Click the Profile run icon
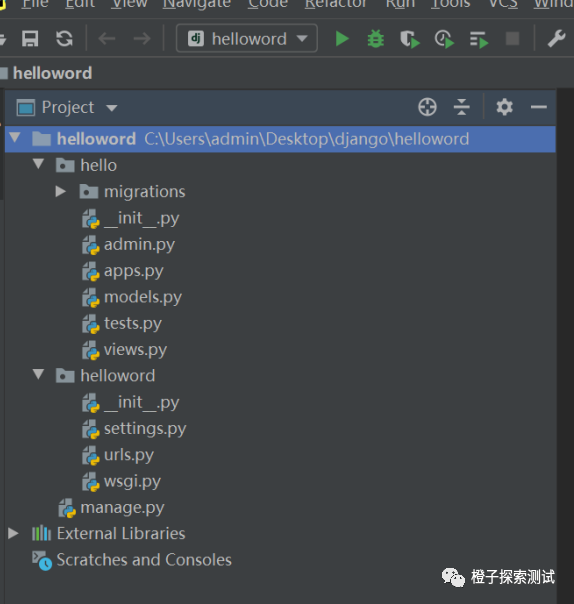The width and height of the screenshot is (574, 604). (x=444, y=39)
